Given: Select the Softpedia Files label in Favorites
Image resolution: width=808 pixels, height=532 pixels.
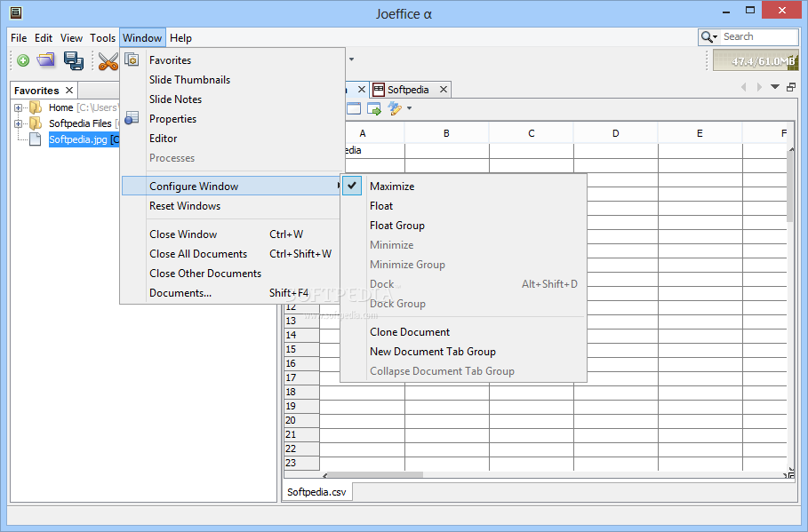Looking at the screenshot, I should click(80, 123).
